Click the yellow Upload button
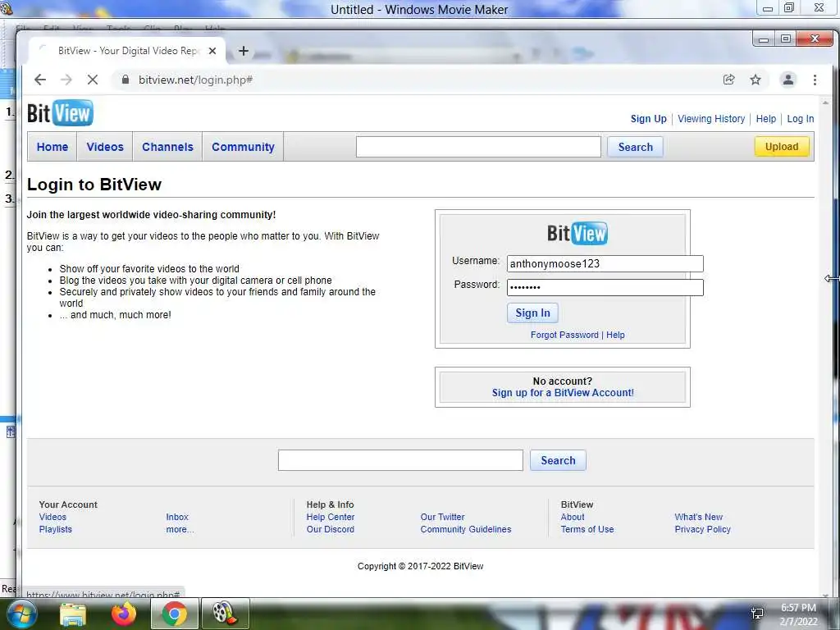The width and height of the screenshot is (840, 630). click(782, 147)
